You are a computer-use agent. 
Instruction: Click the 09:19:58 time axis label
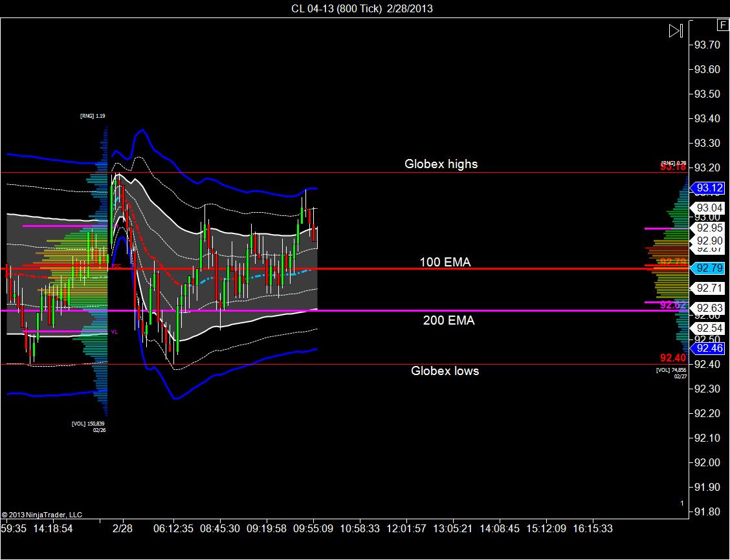tap(266, 529)
